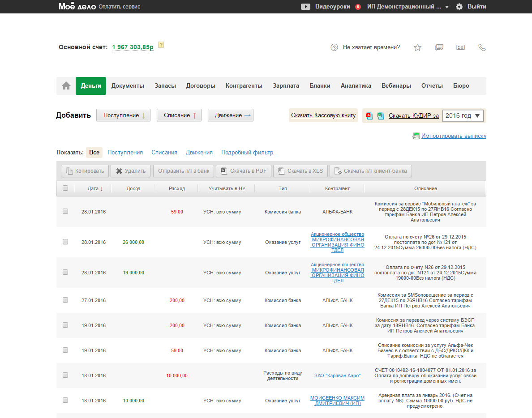
Task: Toggle the select-all checkbox in table header
Action: tap(65, 188)
